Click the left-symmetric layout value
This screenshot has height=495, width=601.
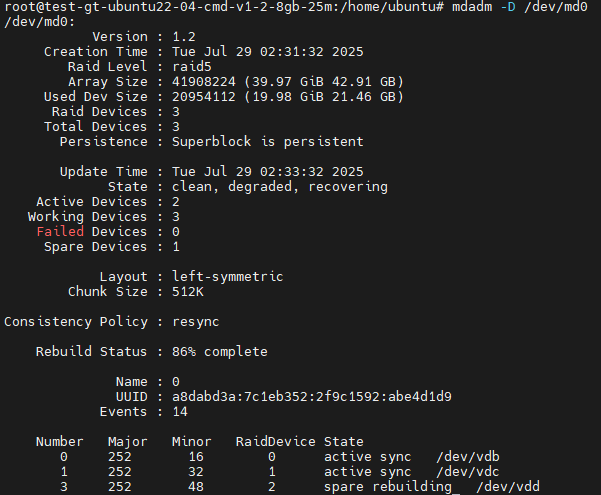pyautogui.click(x=227, y=276)
